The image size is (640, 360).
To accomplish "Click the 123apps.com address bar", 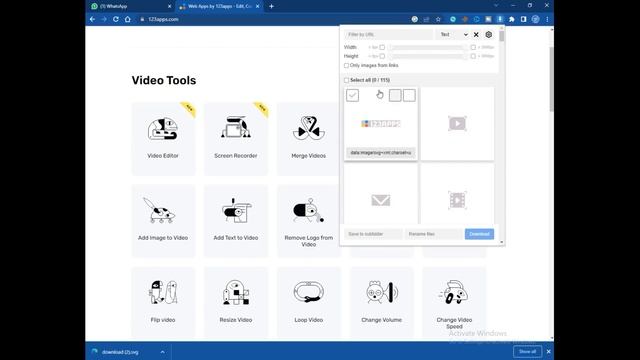I will tap(273, 19).
